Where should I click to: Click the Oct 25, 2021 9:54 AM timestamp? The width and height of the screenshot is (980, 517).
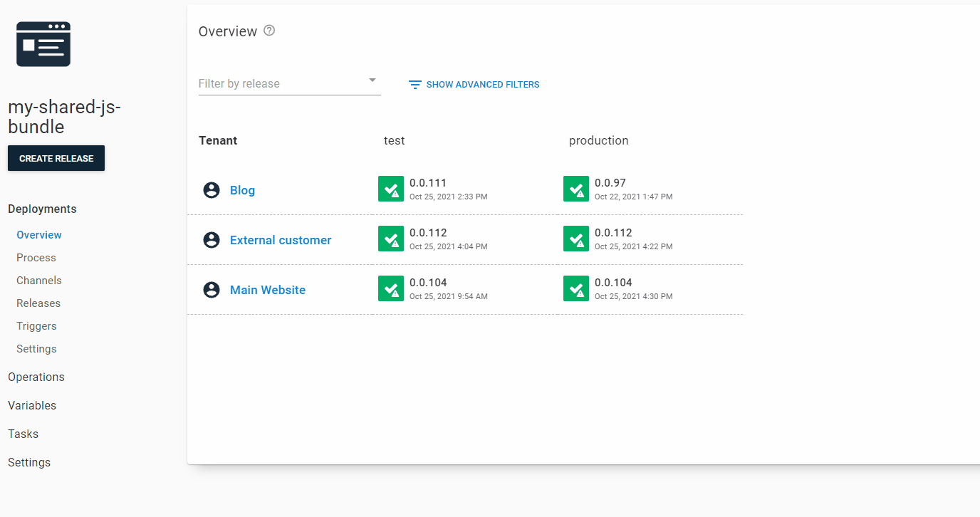point(449,296)
